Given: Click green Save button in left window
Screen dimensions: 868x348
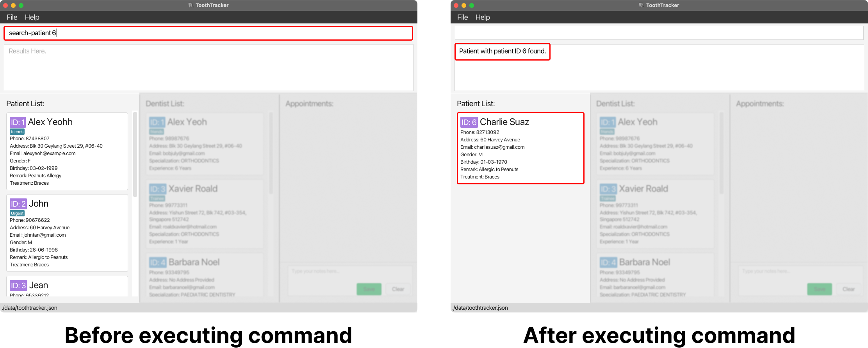Looking at the screenshot, I should click(x=369, y=289).
